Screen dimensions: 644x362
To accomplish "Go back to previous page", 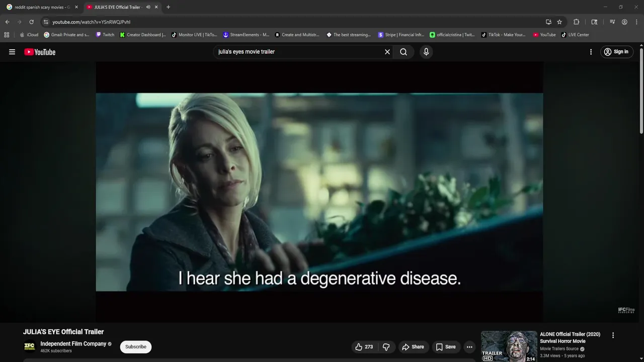I will pyautogui.click(x=7, y=22).
